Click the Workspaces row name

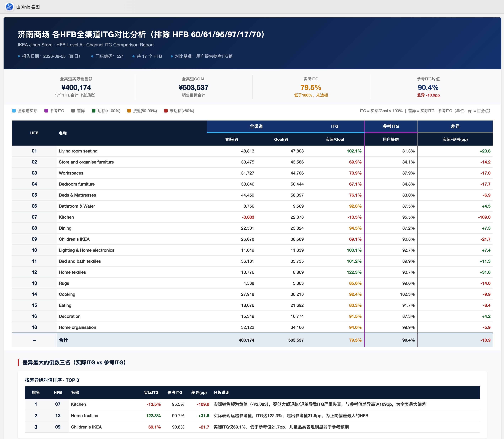click(x=71, y=173)
